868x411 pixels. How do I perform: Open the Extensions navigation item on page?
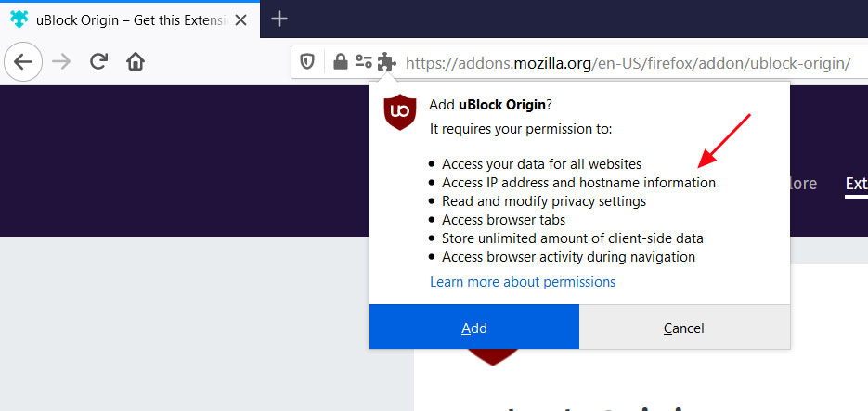point(856,184)
